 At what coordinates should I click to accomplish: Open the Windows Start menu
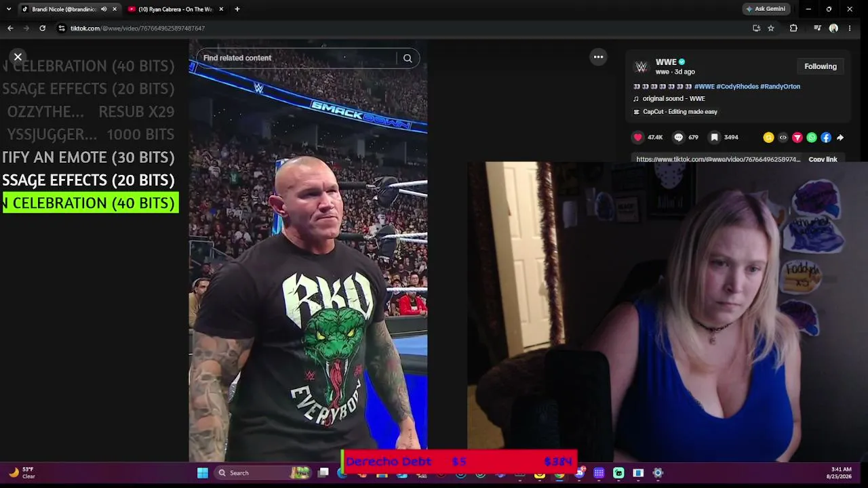click(x=202, y=473)
